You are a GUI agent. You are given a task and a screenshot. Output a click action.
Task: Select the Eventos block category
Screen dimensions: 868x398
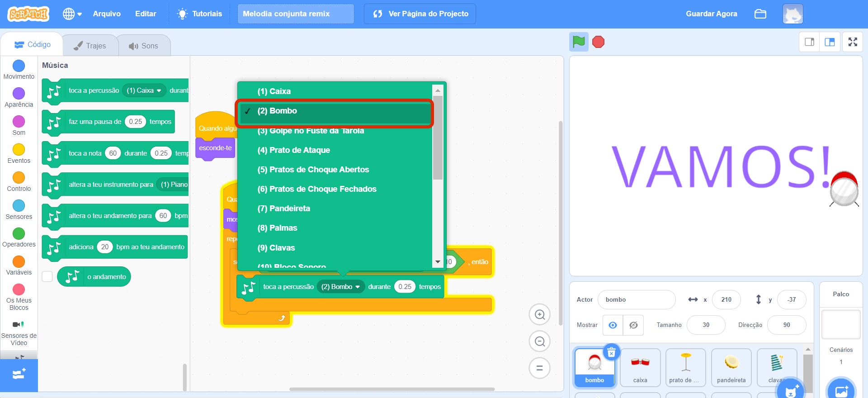click(x=19, y=154)
